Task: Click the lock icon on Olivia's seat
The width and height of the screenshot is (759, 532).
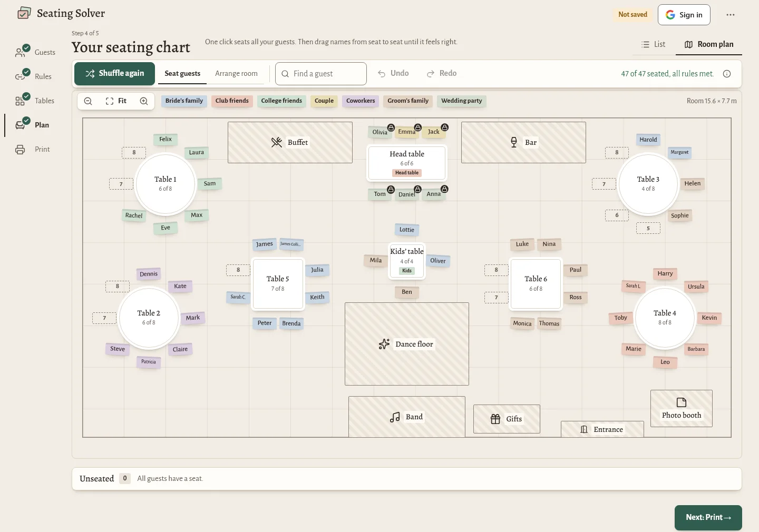Action: [x=391, y=127]
